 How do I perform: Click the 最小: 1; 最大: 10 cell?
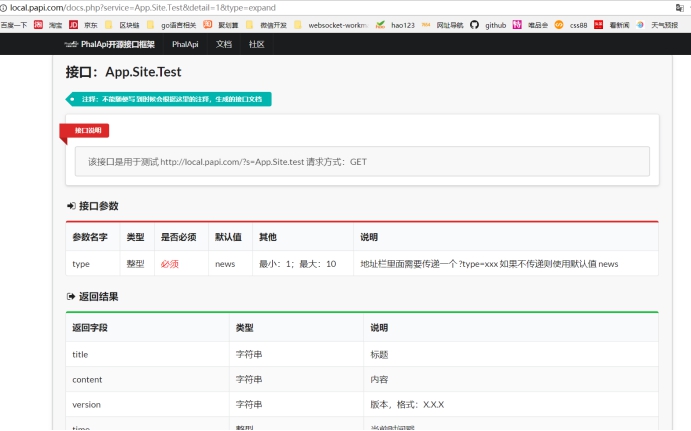coord(297,264)
